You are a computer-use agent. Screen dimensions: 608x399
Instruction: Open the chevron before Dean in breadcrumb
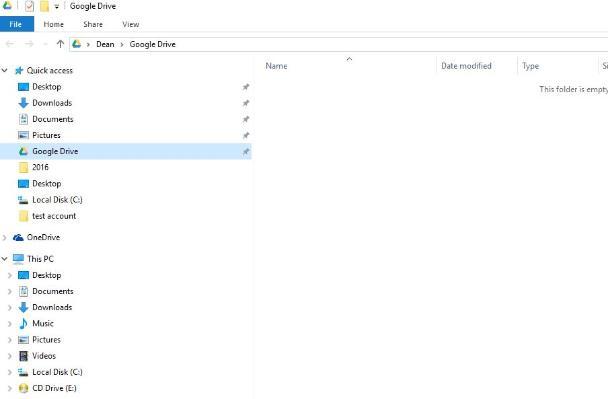(88, 45)
